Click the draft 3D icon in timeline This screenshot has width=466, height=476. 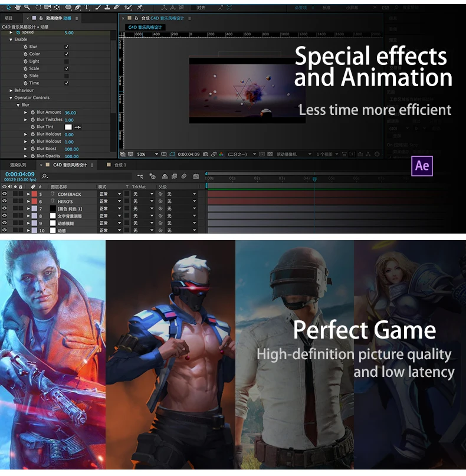pyautogui.click(x=152, y=176)
